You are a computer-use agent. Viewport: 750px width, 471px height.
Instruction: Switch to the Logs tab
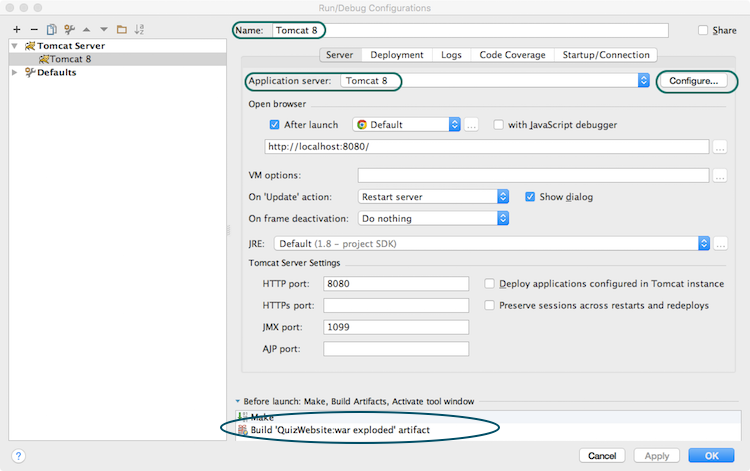tap(451, 55)
